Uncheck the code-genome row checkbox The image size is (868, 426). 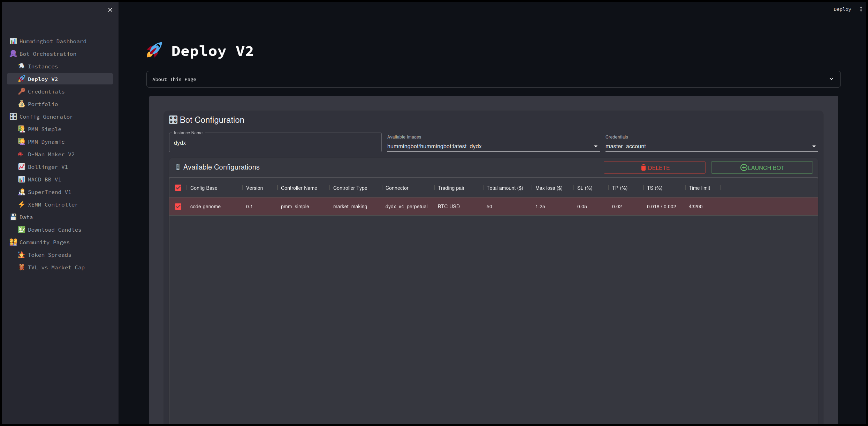click(178, 207)
